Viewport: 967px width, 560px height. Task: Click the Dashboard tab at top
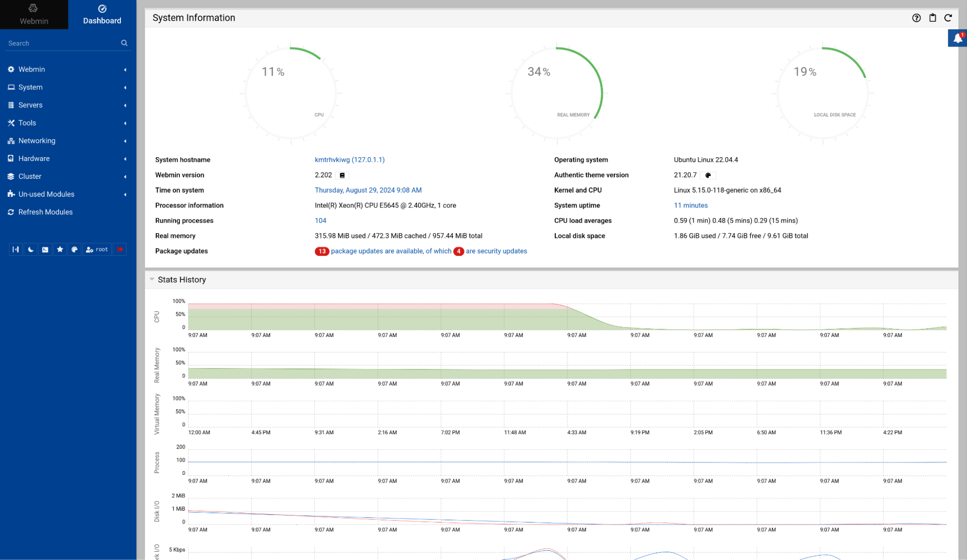click(102, 15)
